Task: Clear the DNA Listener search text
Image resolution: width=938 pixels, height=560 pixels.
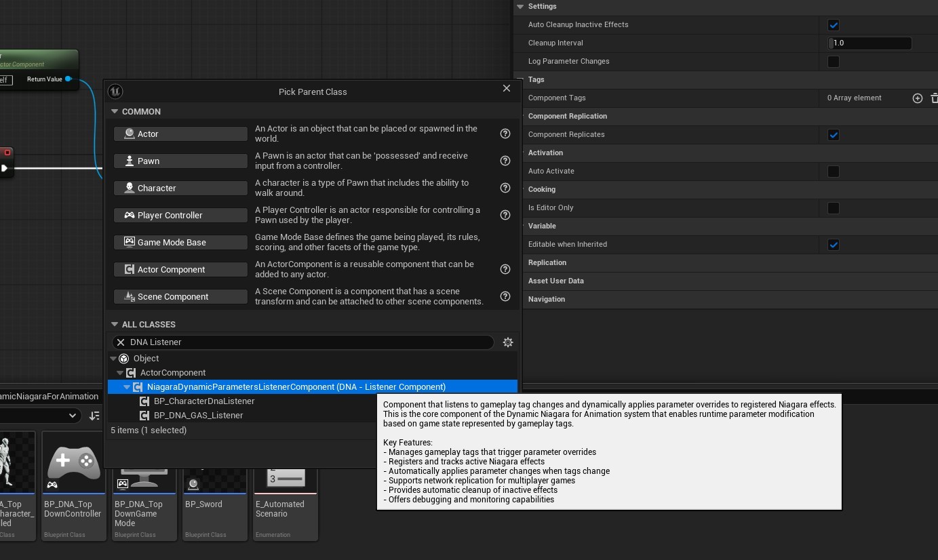Action: coord(121,342)
